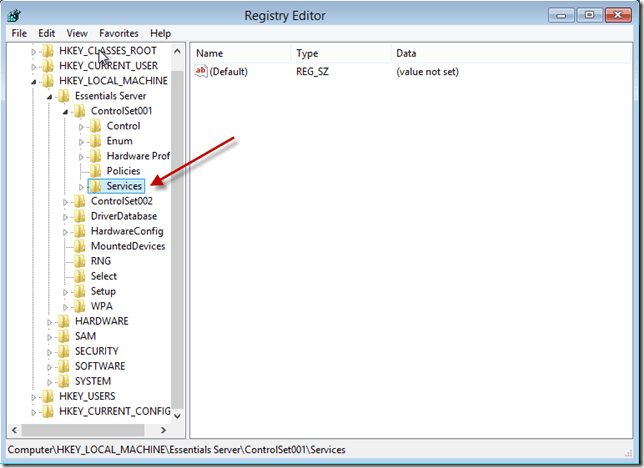Viewport: 644px width, 468px height.
Task: Expand the SECURITY key
Action: [x=49, y=352]
